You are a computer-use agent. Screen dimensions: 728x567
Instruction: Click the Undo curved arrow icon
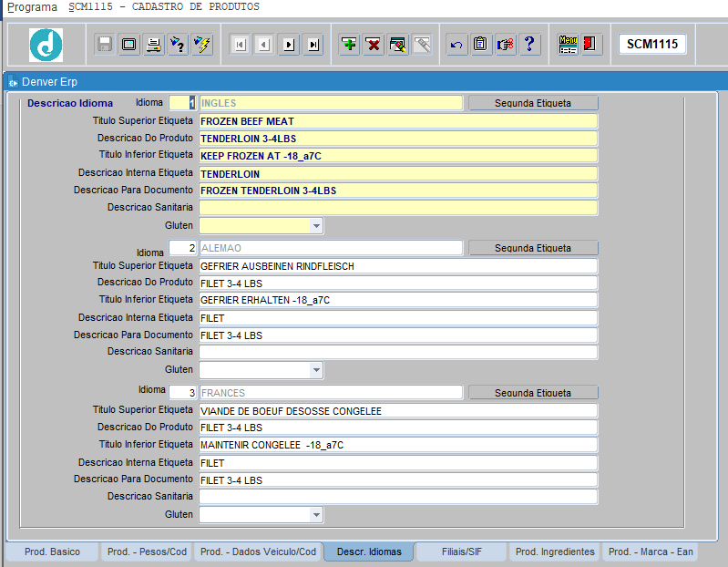(456, 45)
